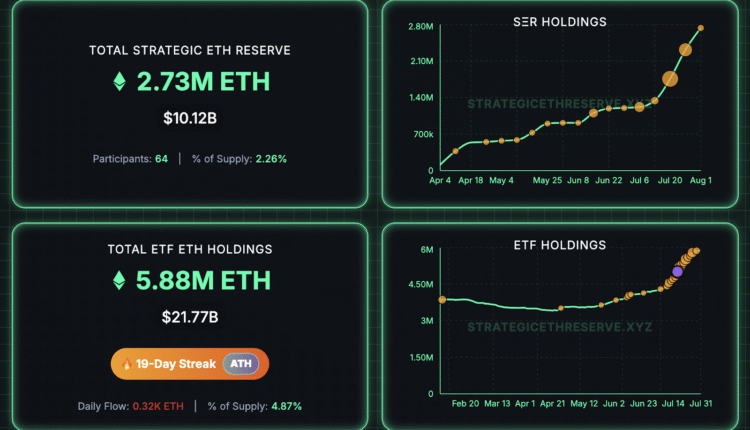The height and width of the screenshot is (430, 750).
Task: Click the 2.26% supply percentage
Action: coord(271,158)
